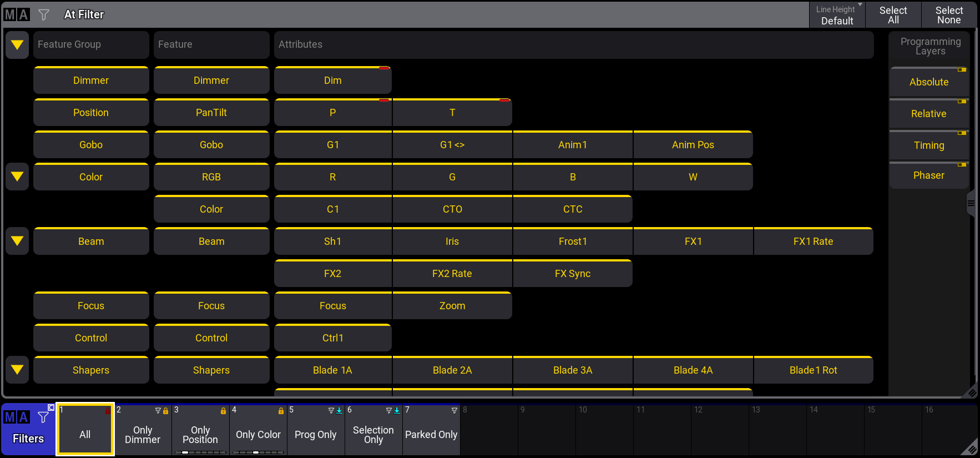
Task: Click the red lock icon on filter All
Action: click(x=108, y=411)
